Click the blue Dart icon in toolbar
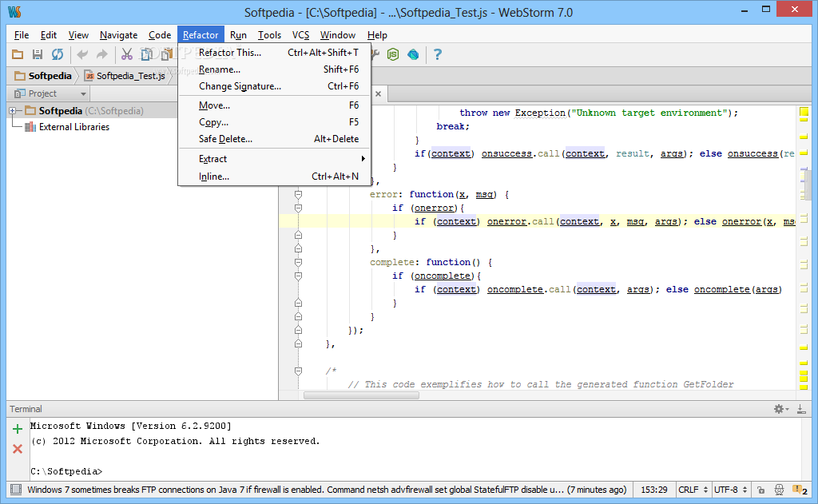The height and width of the screenshot is (504, 818). click(x=413, y=54)
